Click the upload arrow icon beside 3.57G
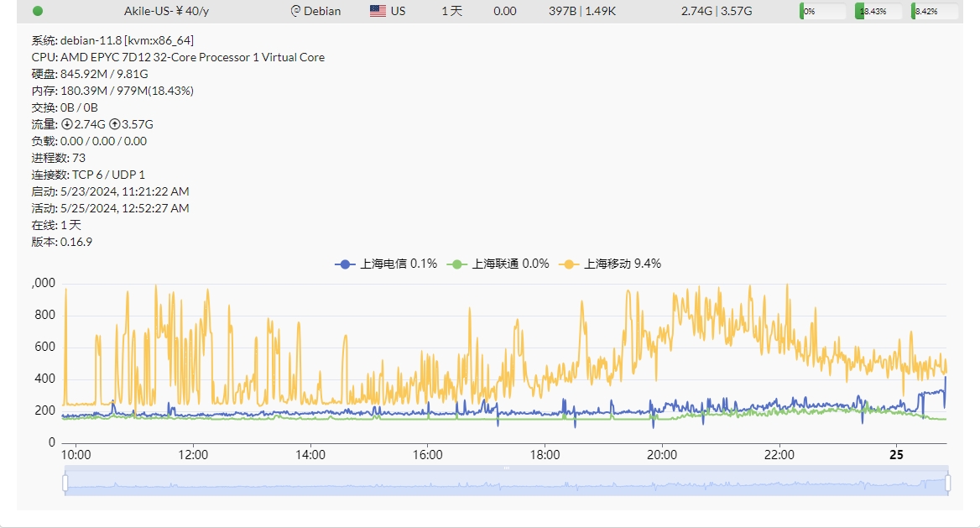The image size is (980, 528). click(114, 124)
